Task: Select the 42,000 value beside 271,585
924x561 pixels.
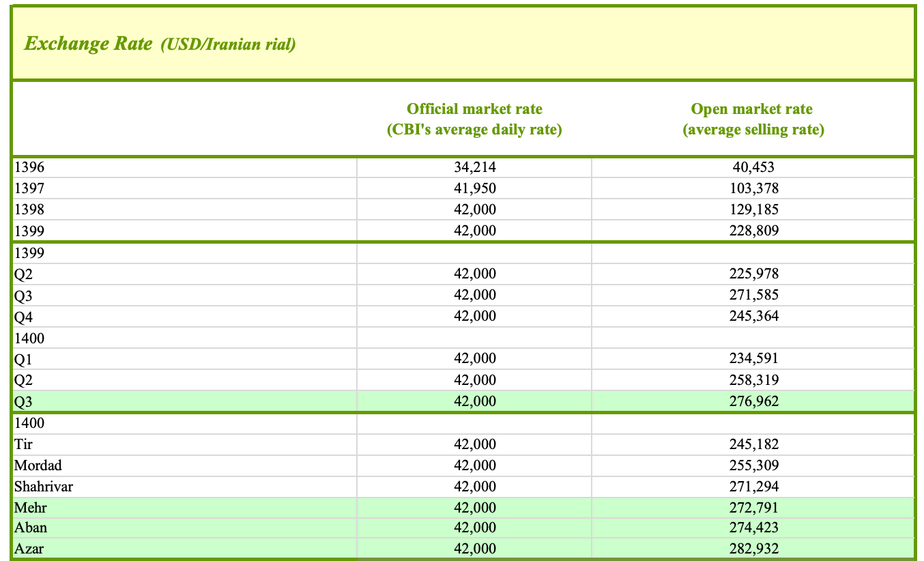Action: click(474, 295)
